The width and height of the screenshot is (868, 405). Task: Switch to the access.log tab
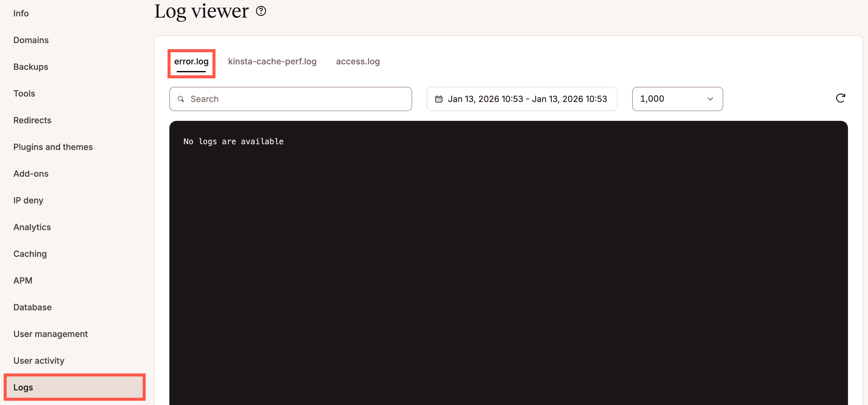[358, 61]
